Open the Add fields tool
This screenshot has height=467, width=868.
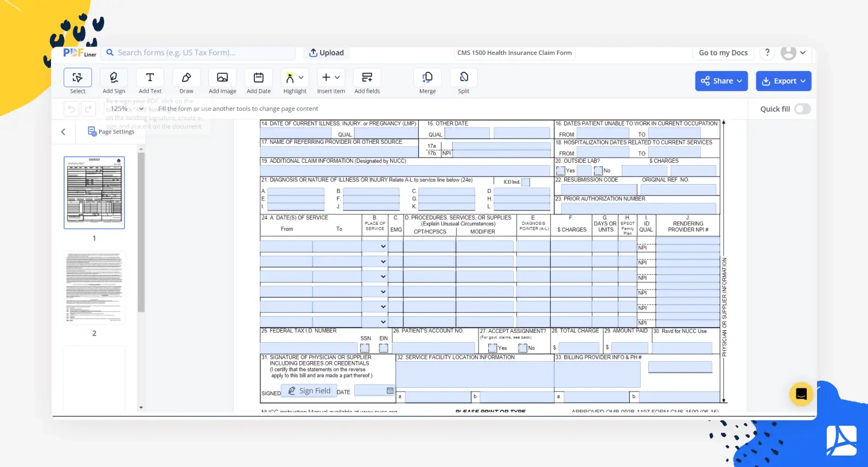coord(367,78)
